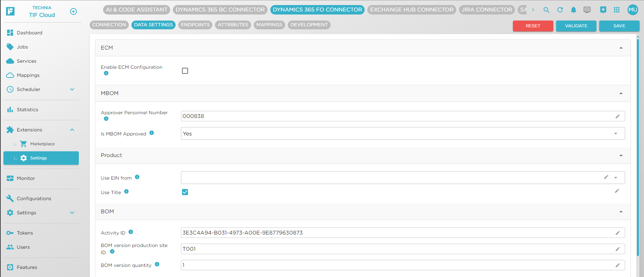Screen dimensions: 644x277
Task: Click the info icon next to Is MBOM Approved
Action: 152,133
